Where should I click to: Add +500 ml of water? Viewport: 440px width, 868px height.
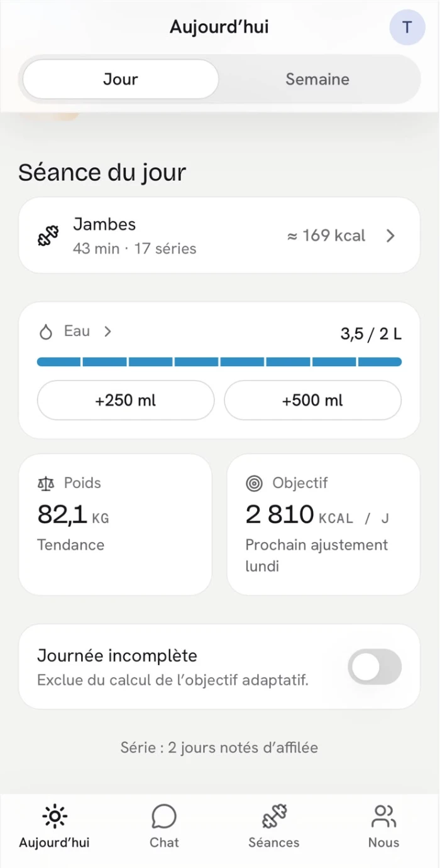[x=312, y=400]
